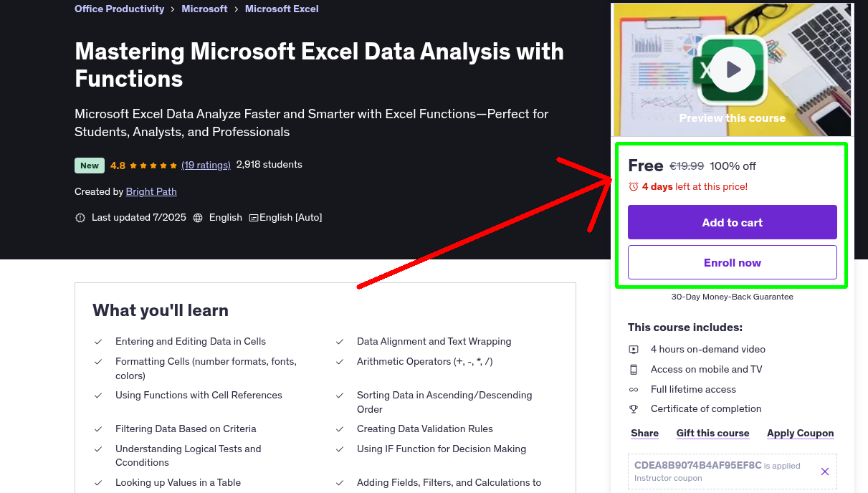Click checkmark beside Arithmetic Operators
This screenshot has height=493, width=868.
click(340, 362)
